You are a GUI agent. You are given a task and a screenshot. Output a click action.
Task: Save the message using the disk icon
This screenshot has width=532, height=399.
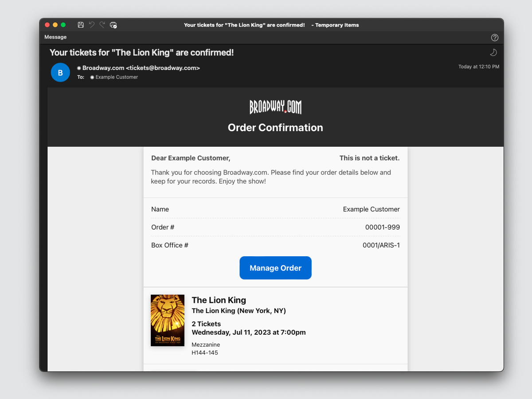tap(81, 25)
